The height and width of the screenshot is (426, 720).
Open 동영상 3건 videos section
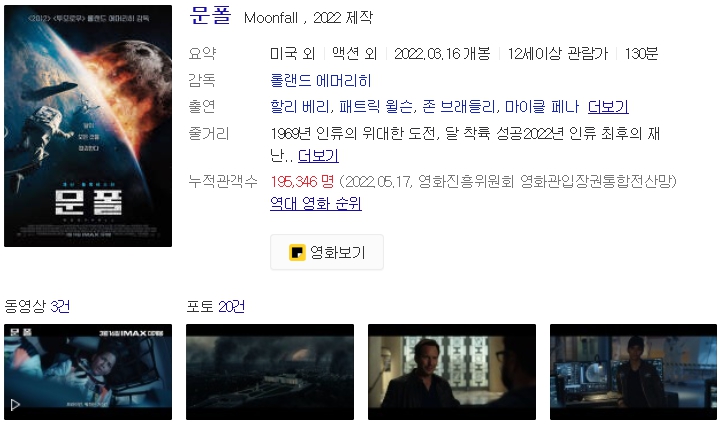click(37, 306)
